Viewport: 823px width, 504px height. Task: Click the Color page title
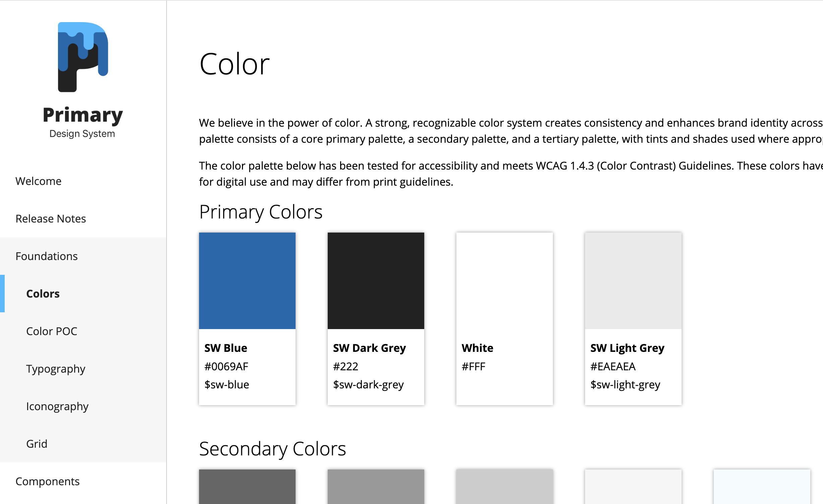tap(235, 64)
